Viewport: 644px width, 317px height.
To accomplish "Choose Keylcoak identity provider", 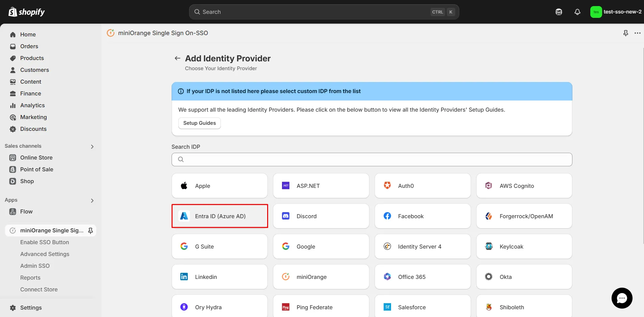I will (x=524, y=247).
